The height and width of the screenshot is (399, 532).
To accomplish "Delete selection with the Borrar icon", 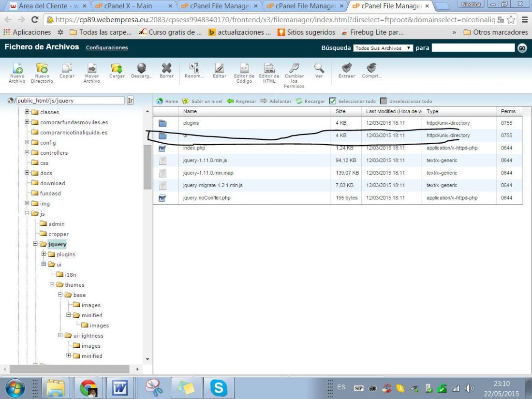I will click(166, 71).
